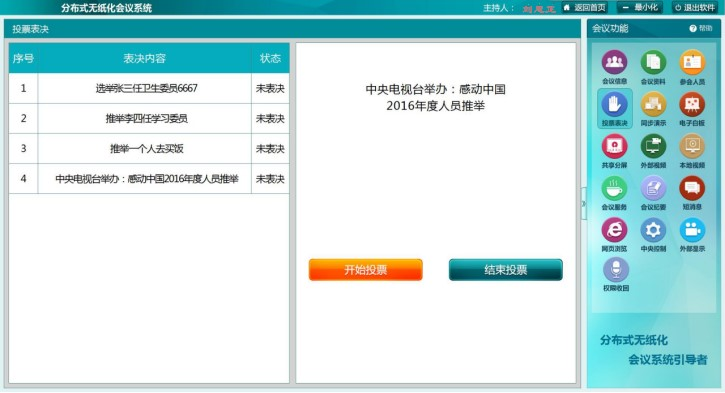The width and height of the screenshot is (725, 393).
Task: Select the row 推举一个人去买饭
Action: [149, 148]
